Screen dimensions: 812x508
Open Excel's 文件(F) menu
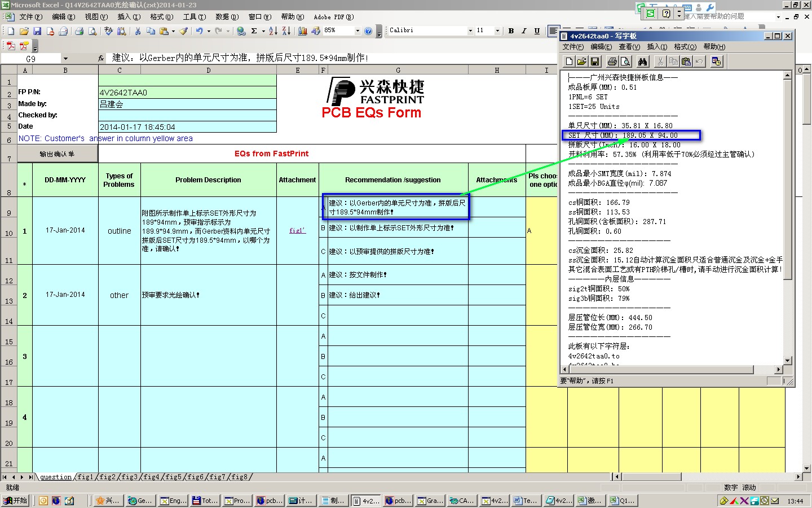(31, 17)
